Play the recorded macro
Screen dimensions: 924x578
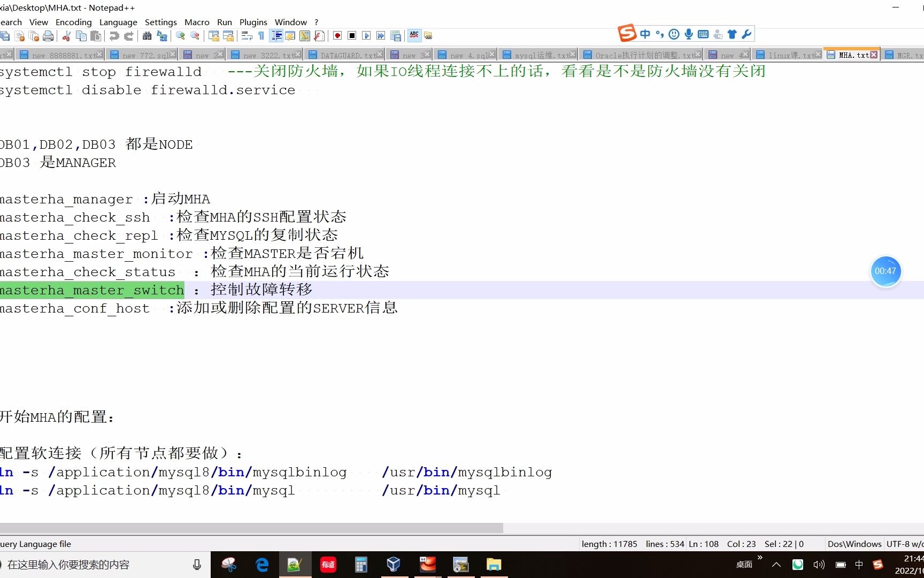[366, 36]
